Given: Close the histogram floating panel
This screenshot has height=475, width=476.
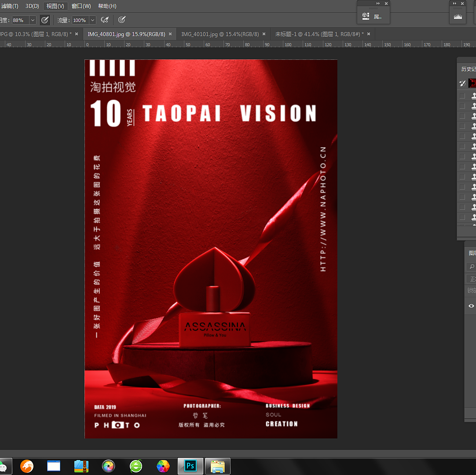Looking at the screenshot, I should pos(462,4).
